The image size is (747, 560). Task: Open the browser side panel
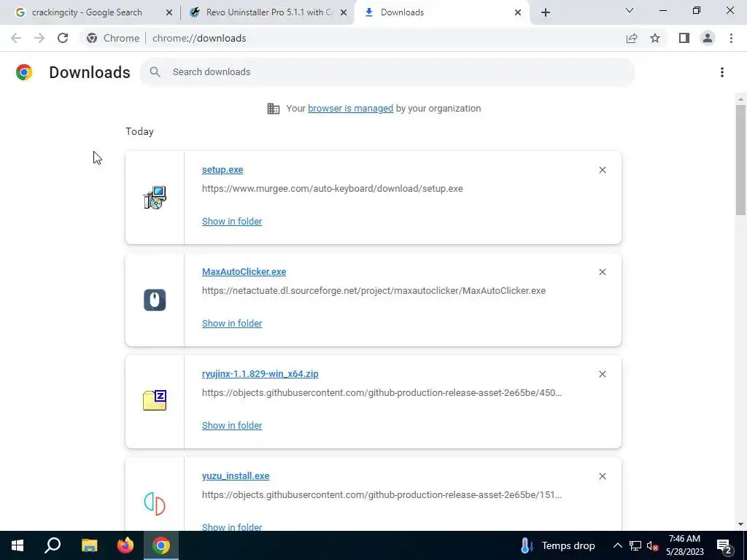tap(684, 38)
